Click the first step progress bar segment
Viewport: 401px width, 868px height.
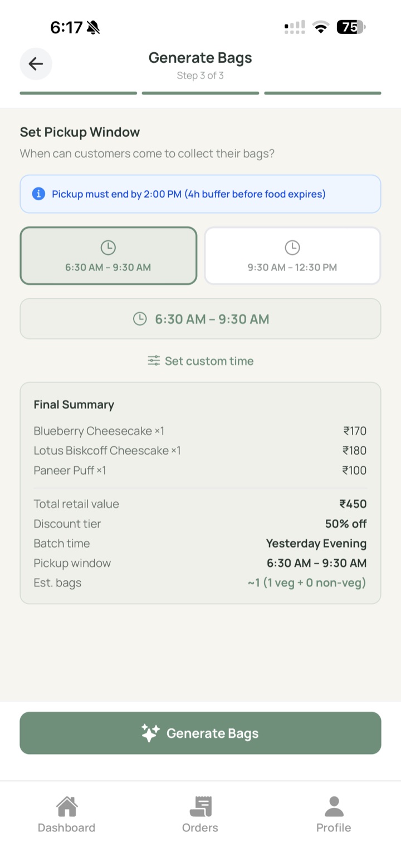[79, 93]
